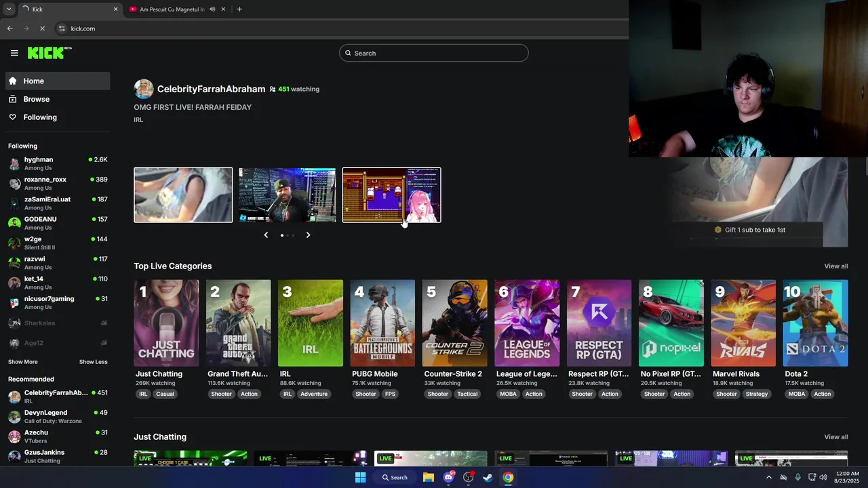Click the IRL tag under featured stream
This screenshot has width=868, height=488.
click(138, 120)
